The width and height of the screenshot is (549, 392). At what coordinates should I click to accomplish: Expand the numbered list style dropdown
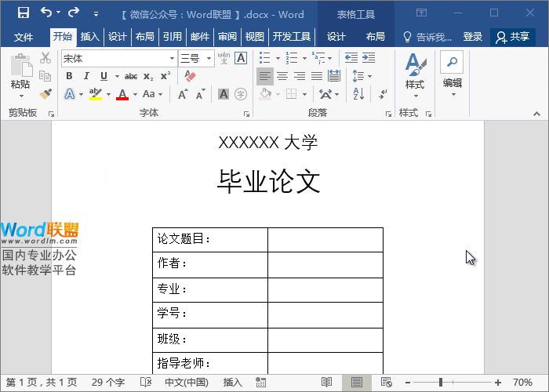[x=304, y=58]
